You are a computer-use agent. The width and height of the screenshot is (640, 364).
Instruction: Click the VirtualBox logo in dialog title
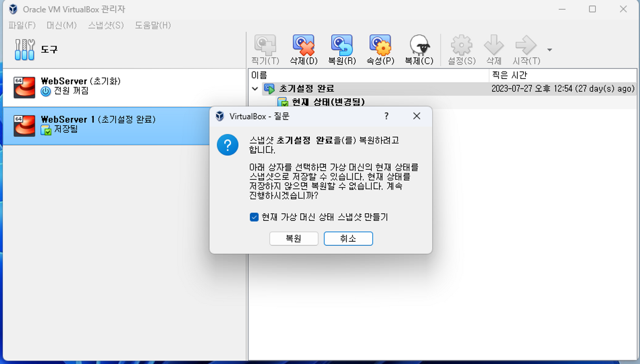click(x=220, y=116)
